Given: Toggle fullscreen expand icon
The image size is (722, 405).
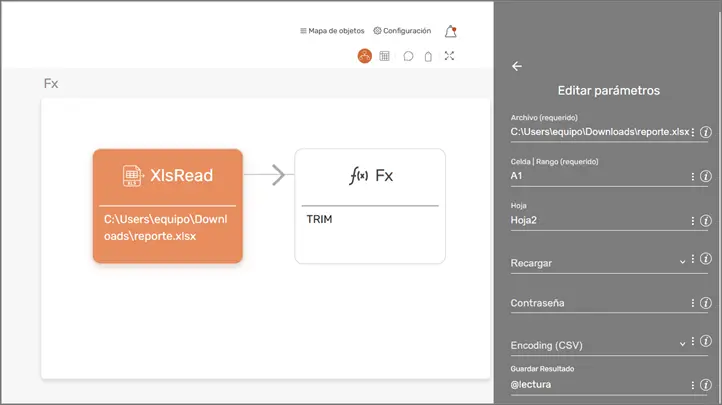Looking at the screenshot, I should (450, 56).
